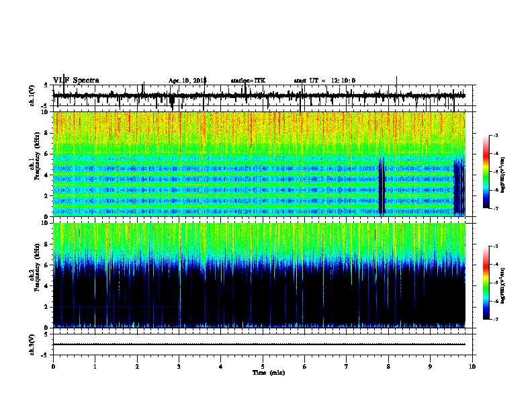Click the 'Time (min)' axis label
Image resolution: width=532 pixels, height=411 pixels.
point(269,373)
